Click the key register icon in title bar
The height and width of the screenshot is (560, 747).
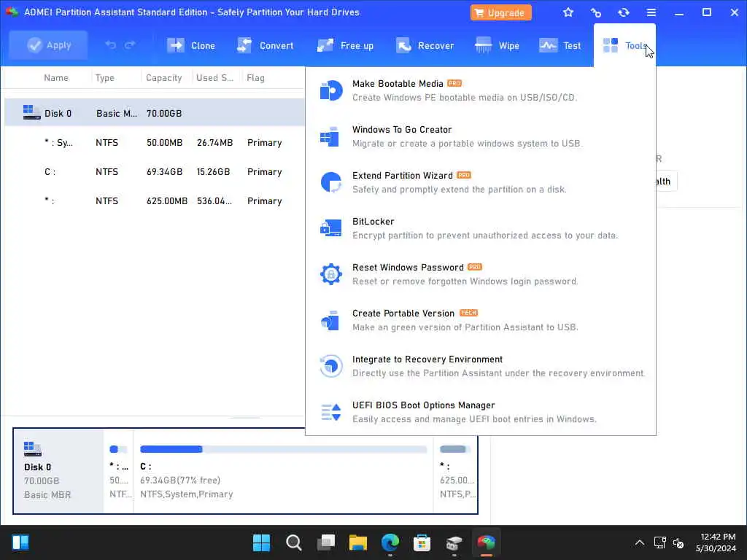pos(595,12)
